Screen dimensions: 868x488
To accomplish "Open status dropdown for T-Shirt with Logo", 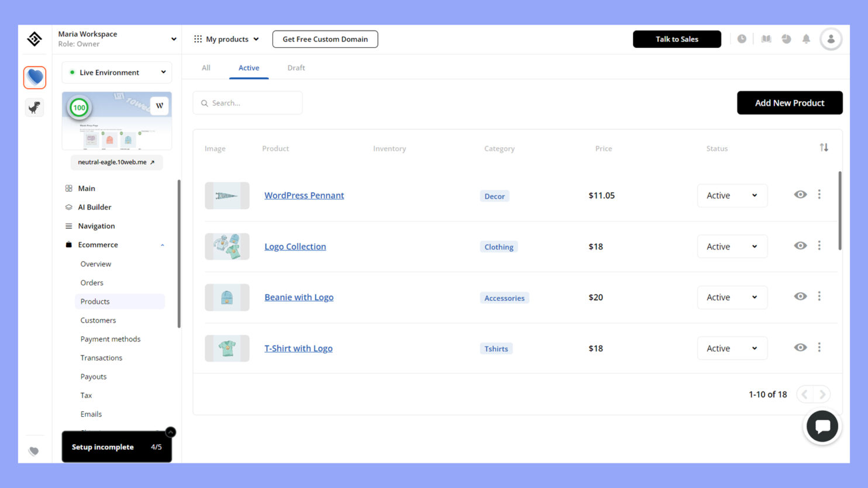I will click(x=732, y=348).
